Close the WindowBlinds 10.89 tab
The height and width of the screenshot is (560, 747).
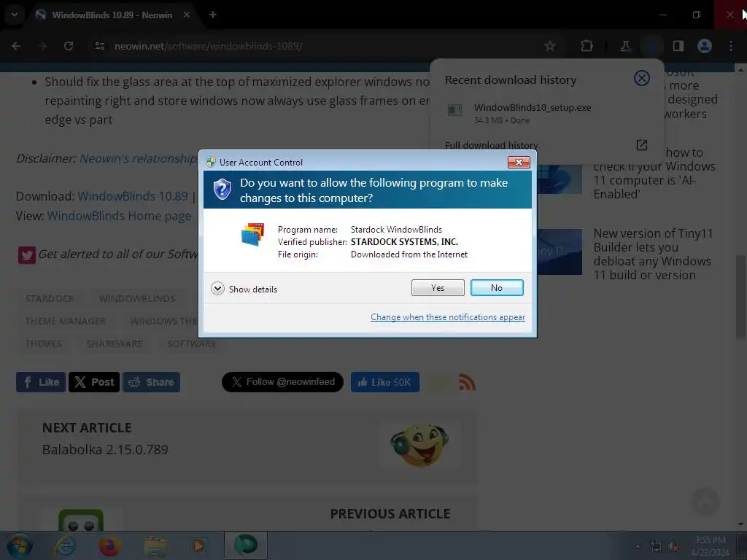(187, 15)
